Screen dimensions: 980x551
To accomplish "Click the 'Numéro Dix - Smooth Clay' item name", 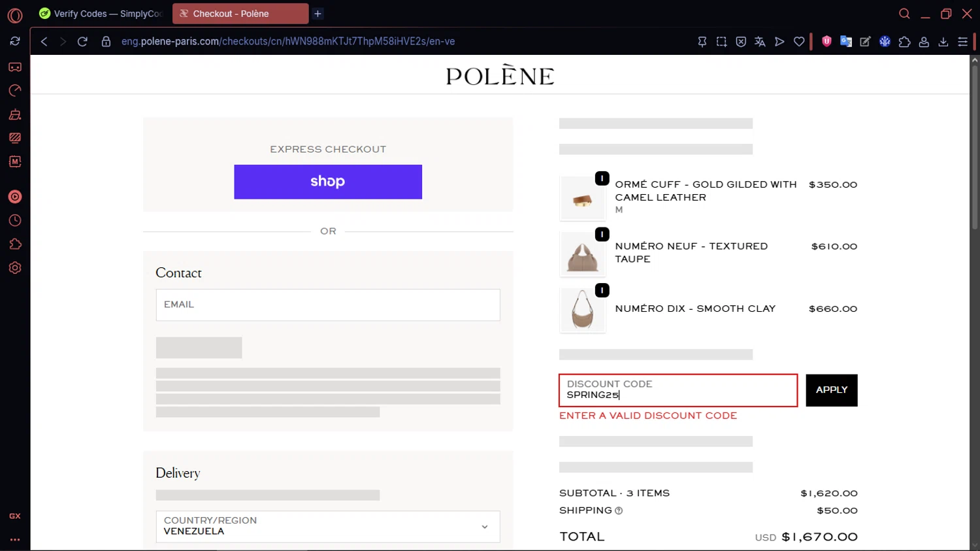I will tap(695, 309).
